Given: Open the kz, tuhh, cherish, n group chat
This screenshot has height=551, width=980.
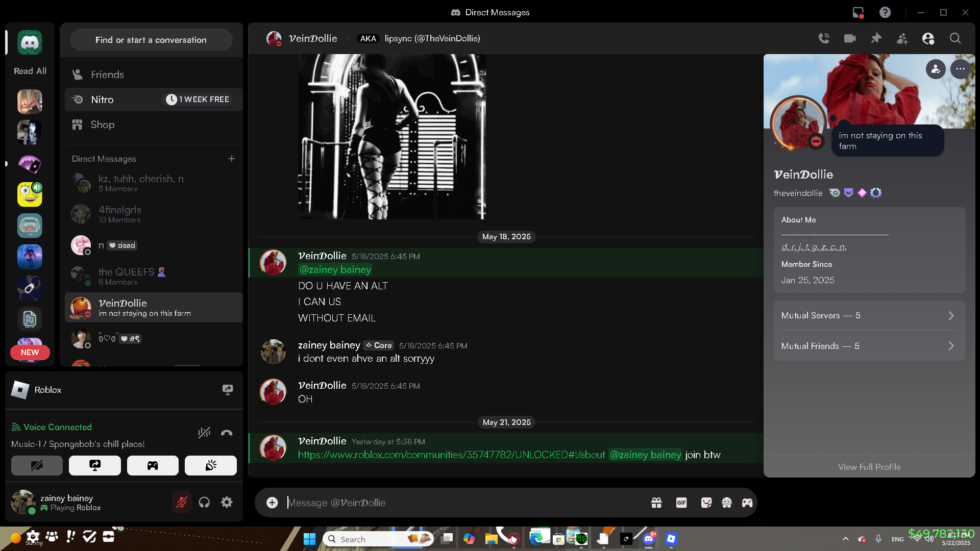Looking at the screenshot, I should pos(154,183).
